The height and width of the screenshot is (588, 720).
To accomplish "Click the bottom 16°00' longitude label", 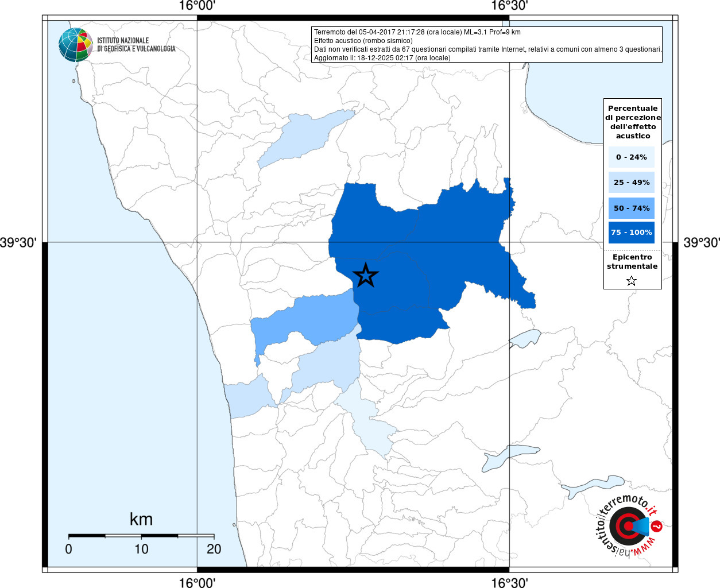I will pyautogui.click(x=197, y=582).
